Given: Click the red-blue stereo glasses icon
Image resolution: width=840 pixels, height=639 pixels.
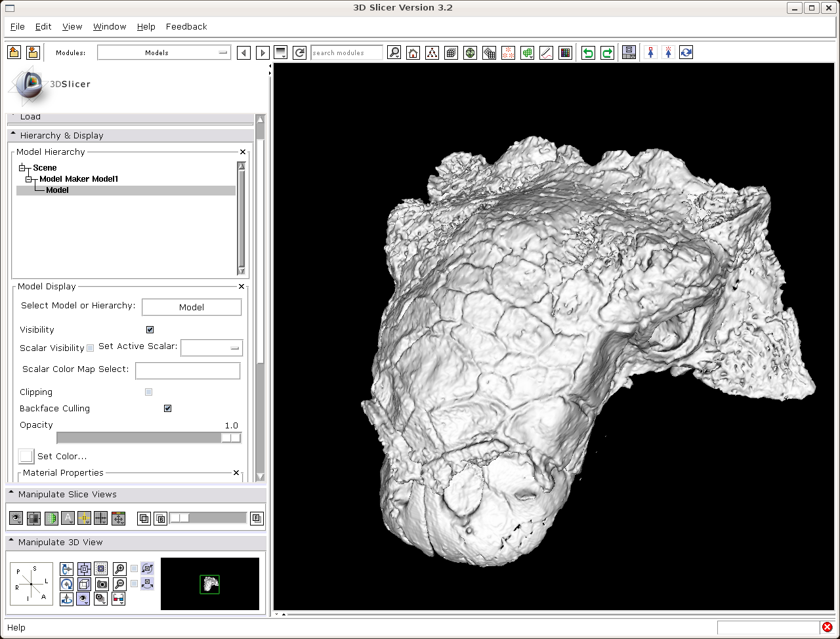Looking at the screenshot, I should 119,598.
